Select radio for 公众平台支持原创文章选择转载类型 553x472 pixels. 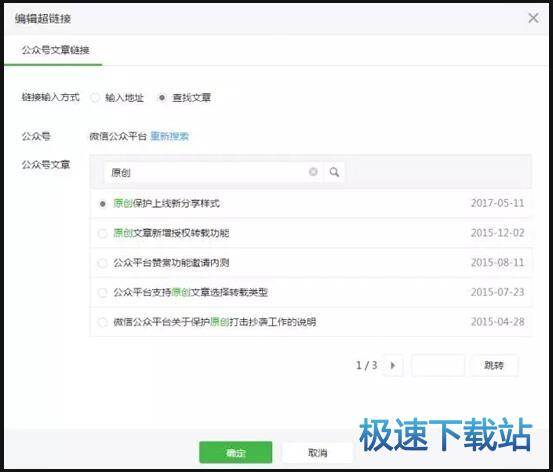click(102, 293)
